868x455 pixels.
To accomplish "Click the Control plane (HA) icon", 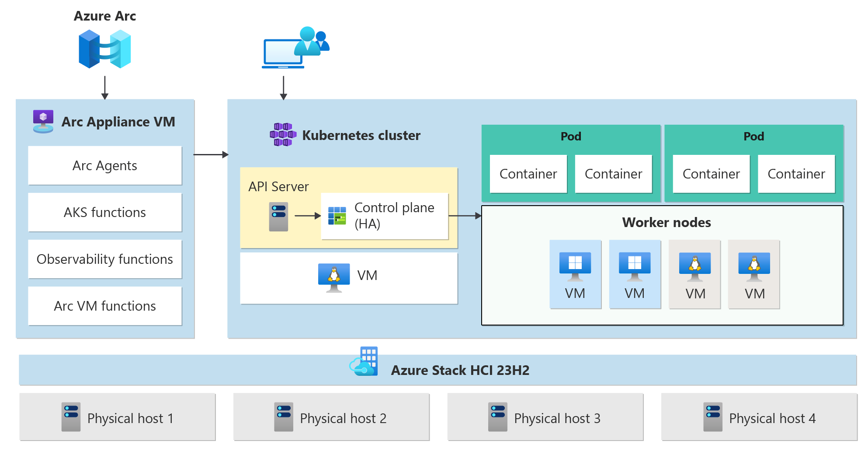I will pyautogui.click(x=337, y=216).
